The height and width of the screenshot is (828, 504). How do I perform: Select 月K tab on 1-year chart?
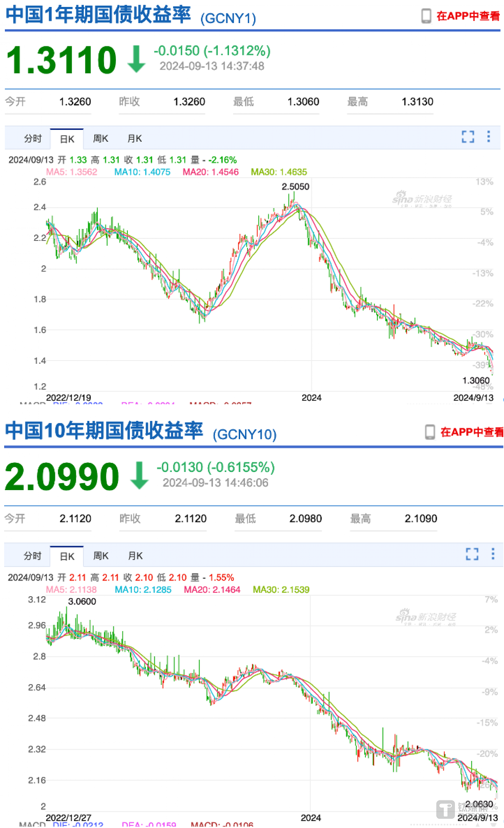pos(134,139)
